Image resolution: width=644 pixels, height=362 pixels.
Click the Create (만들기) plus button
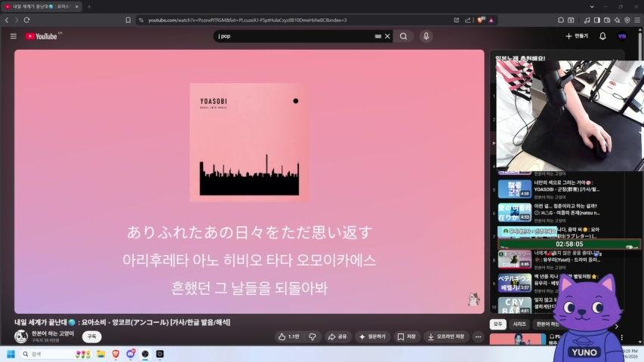point(577,36)
